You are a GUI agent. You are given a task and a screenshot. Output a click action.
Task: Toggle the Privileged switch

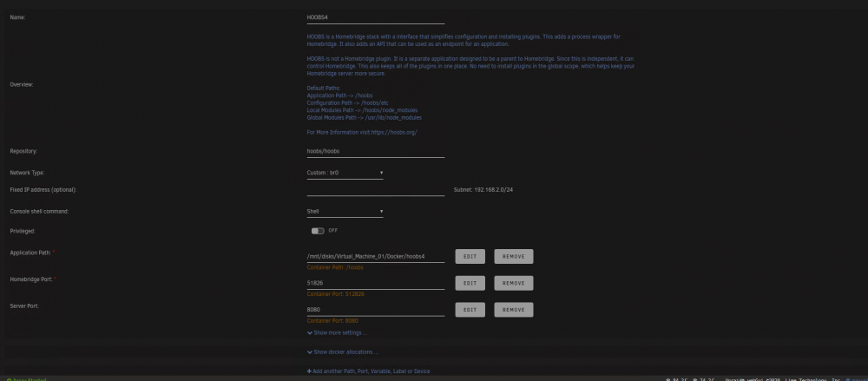point(318,231)
